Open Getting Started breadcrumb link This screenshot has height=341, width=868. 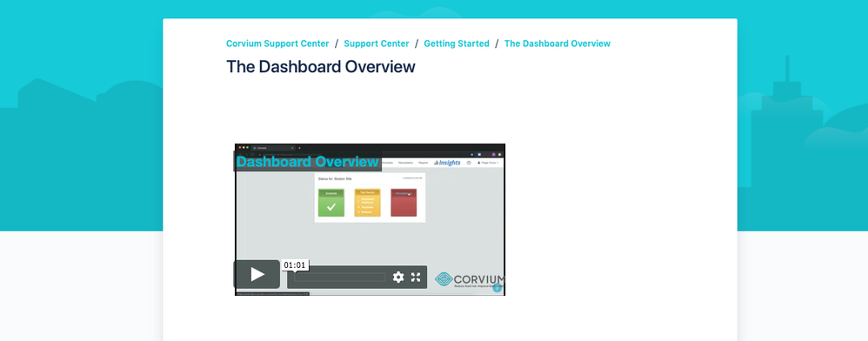coord(457,43)
